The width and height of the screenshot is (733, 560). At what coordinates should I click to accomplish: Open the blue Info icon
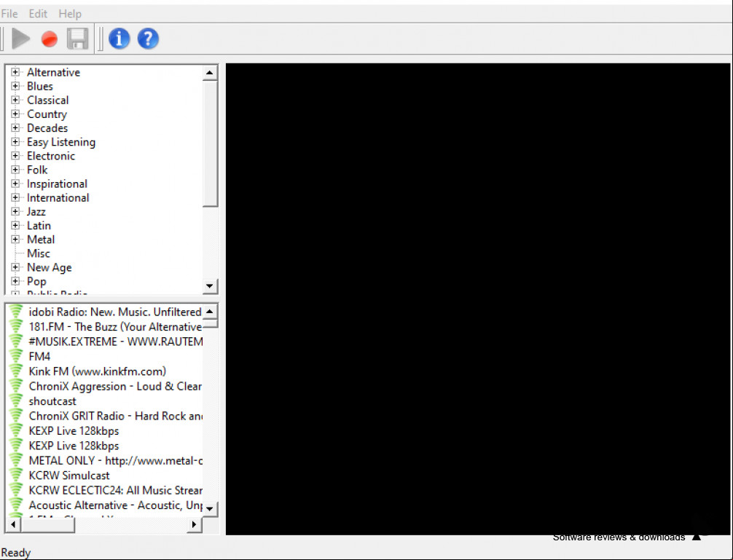tap(119, 39)
